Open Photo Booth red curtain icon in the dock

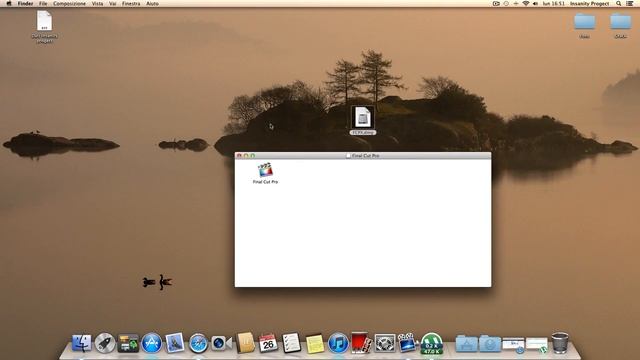pyautogui.click(x=361, y=342)
